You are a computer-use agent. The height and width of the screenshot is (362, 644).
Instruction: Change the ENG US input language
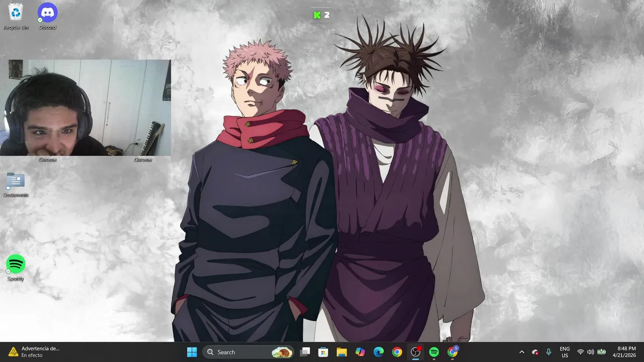565,352
